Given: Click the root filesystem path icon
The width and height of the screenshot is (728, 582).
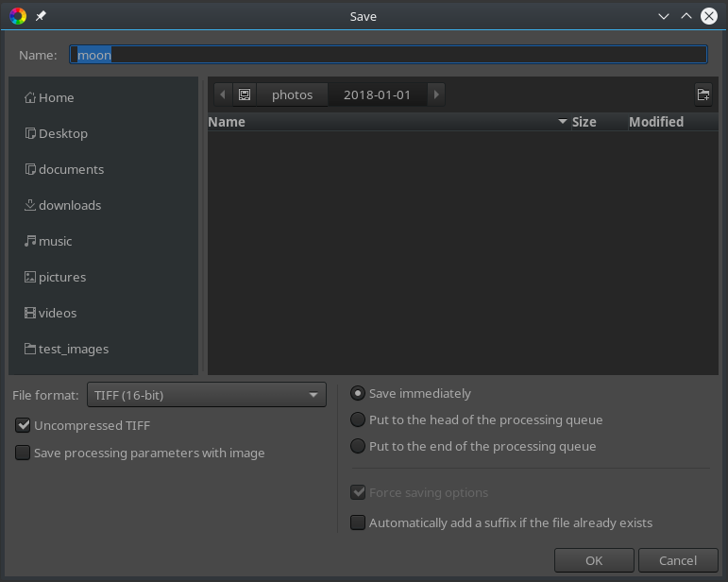Looking at the screenshot, I should pos(245,94).
